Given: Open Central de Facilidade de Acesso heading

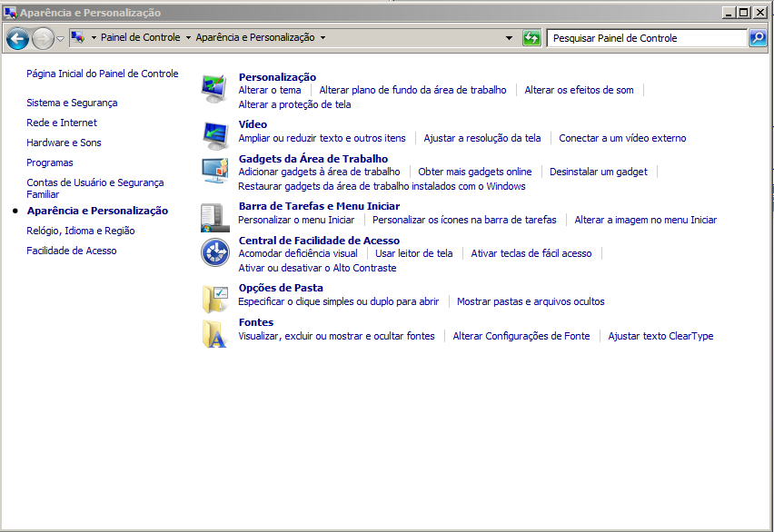Looking at the screenshot, I should (320, 241).
